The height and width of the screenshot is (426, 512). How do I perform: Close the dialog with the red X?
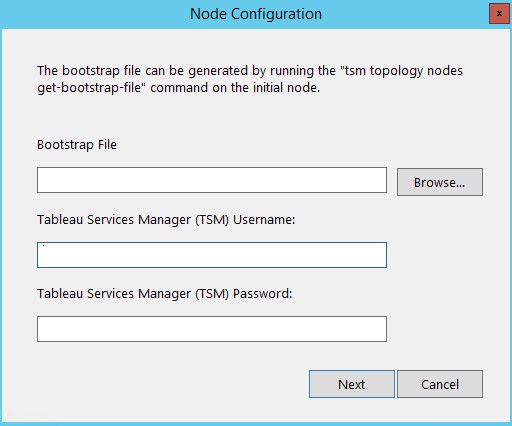499,14
